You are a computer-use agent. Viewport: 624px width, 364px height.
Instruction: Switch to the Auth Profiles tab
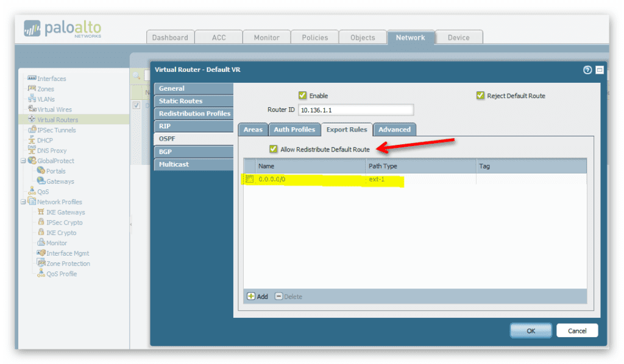[294, 130]
